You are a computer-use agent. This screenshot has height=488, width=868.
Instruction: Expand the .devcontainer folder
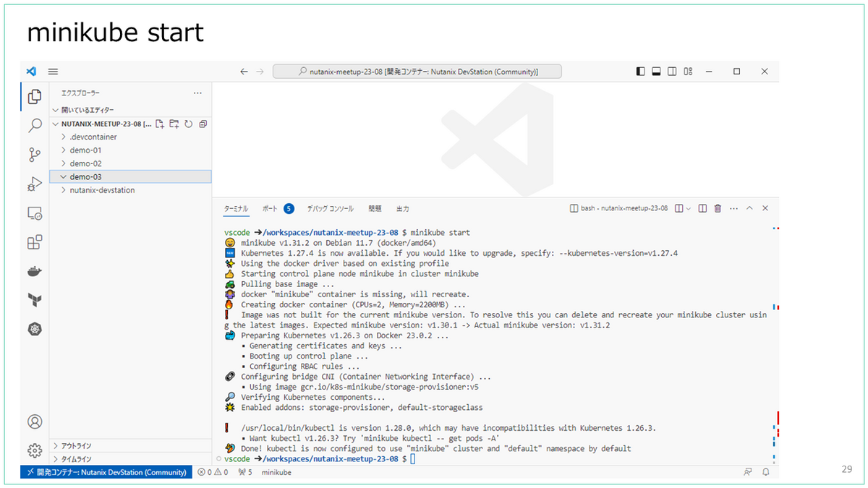[131, 137]
